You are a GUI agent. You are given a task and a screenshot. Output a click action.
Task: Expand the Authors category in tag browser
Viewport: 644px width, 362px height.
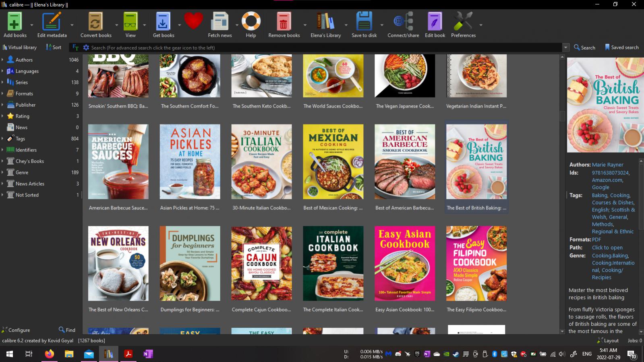(2, 60)
